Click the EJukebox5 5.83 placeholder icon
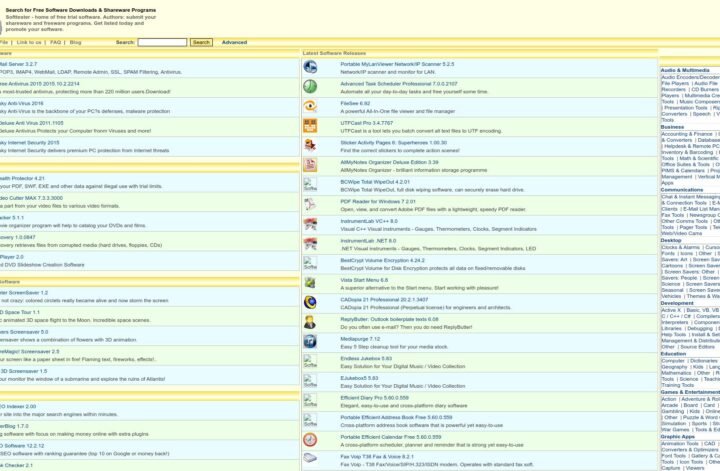720x471 pixels. pos(310,381)
